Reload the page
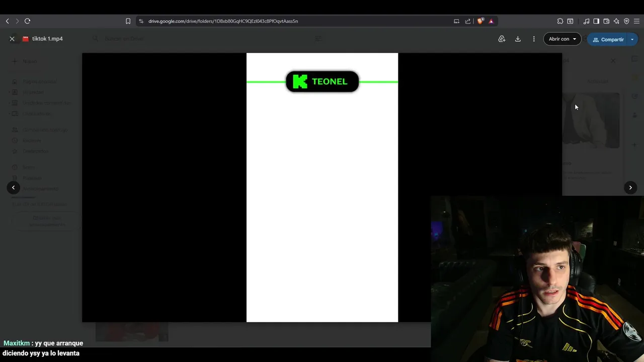The height and width of the screenshot is (362, 644). tap(28, 21)
